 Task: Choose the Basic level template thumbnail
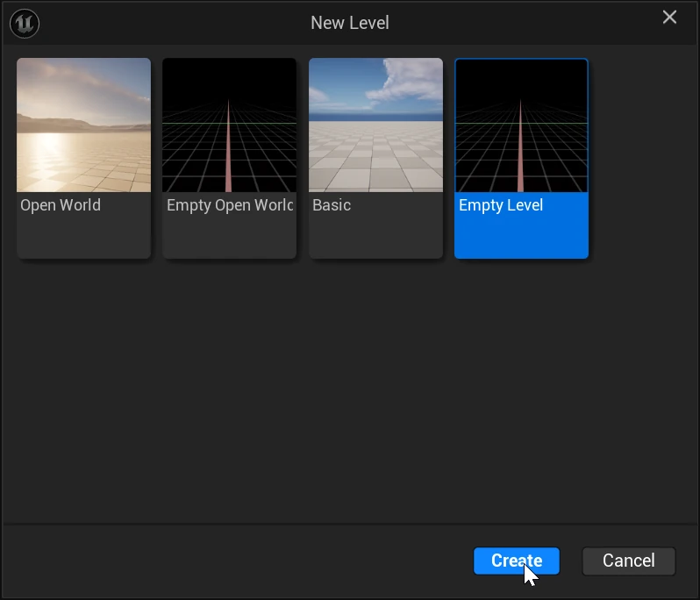tap(375, 125)
